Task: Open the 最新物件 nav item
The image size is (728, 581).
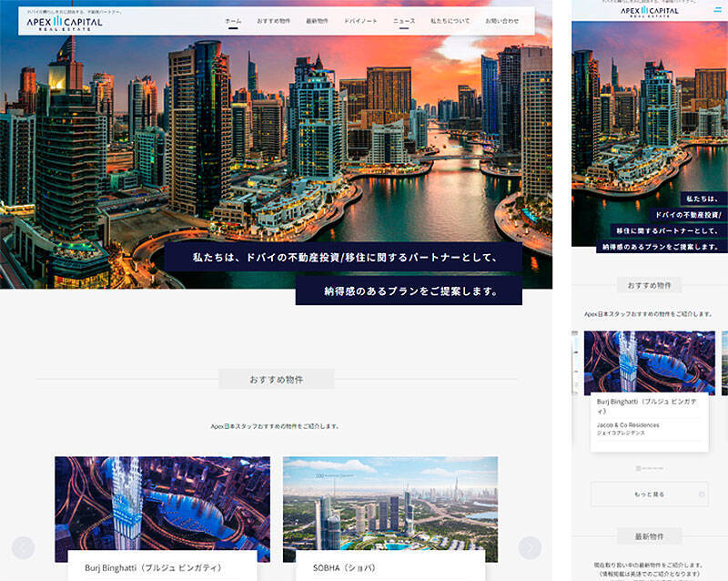Action: [x=317, y=21]
